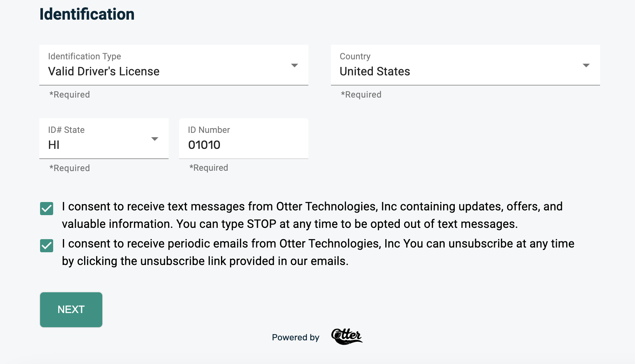This screenshot has height=364, width=635.
Task: Click the Powered by text
Action: [295, 337]
